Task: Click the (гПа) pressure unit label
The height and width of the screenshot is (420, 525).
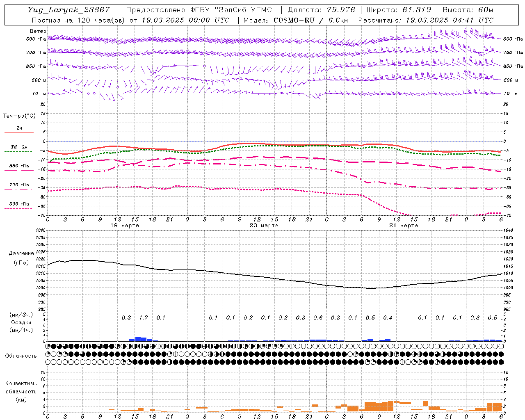Action: (x=21, y=263)
